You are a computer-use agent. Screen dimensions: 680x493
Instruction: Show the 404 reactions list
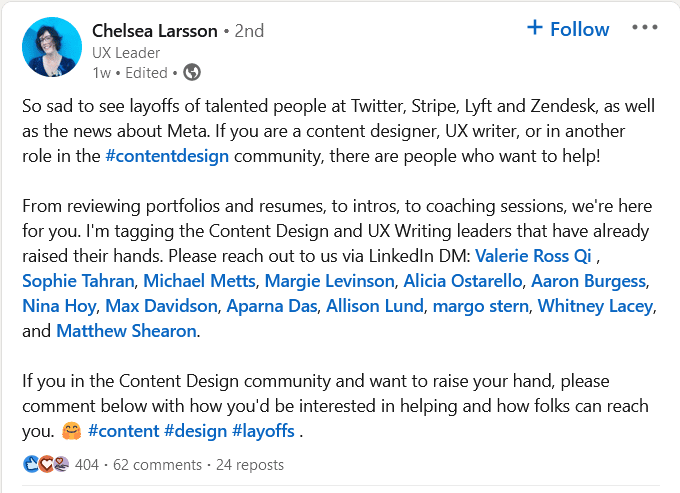coord(87,465)
